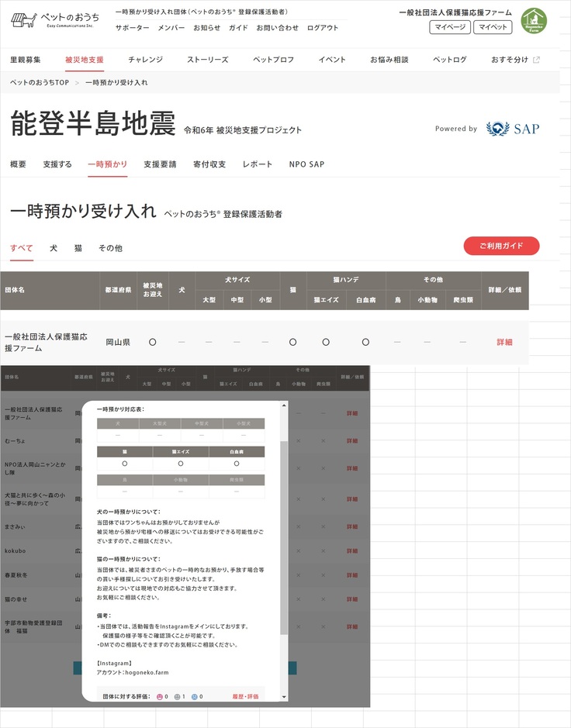This screenshot has height=728, width=571.
Task: Open 履歴・評価 link in the popup
Action: [x=245, y=696]
